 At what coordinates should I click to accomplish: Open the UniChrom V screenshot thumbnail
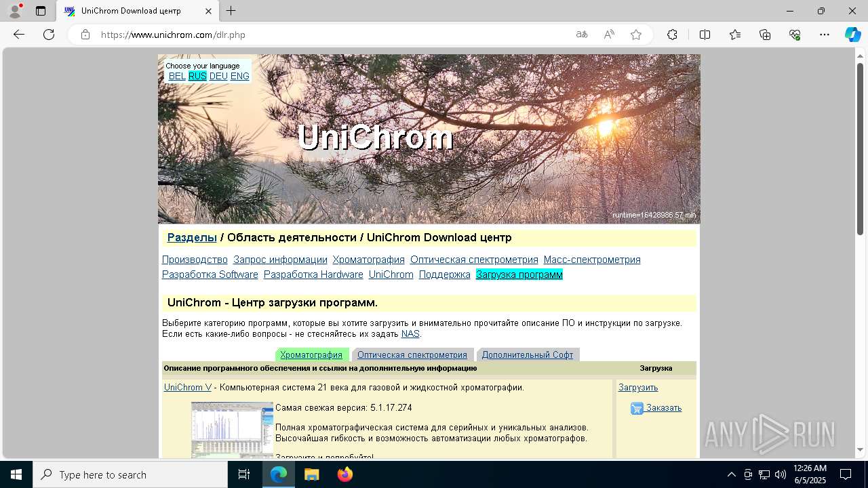click(232, 430)
